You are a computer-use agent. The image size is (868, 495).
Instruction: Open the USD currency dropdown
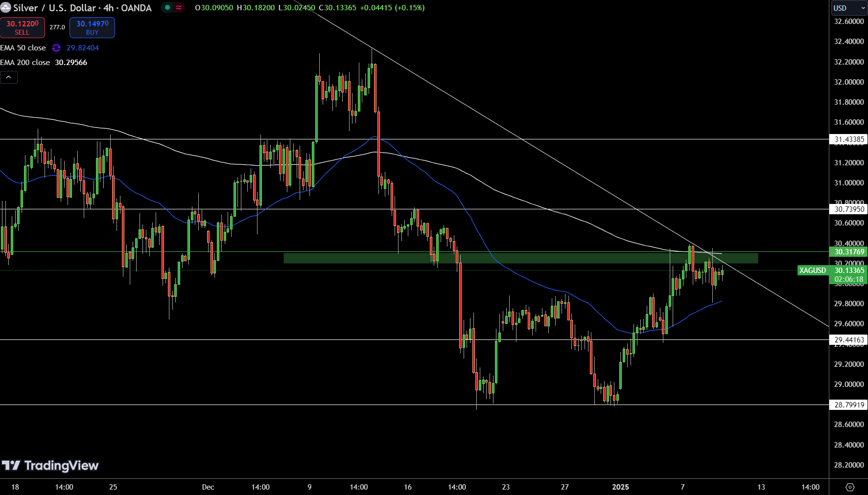(849, 8)
